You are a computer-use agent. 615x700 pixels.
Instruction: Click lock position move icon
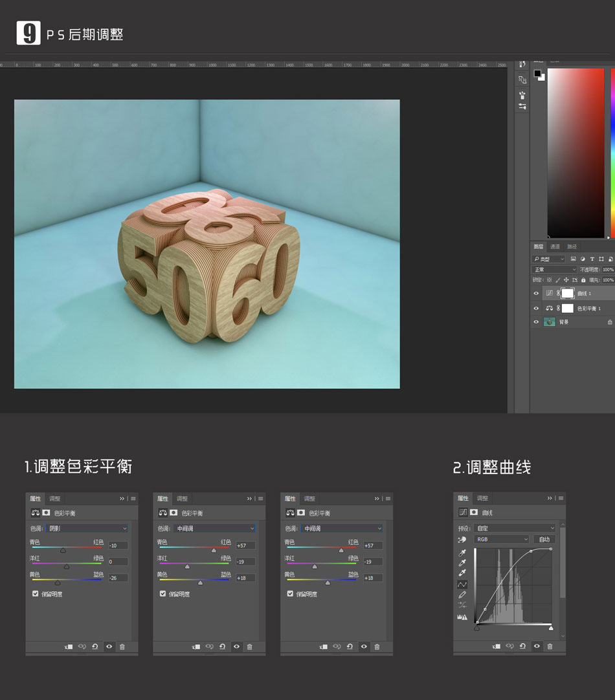click(566, 280)
